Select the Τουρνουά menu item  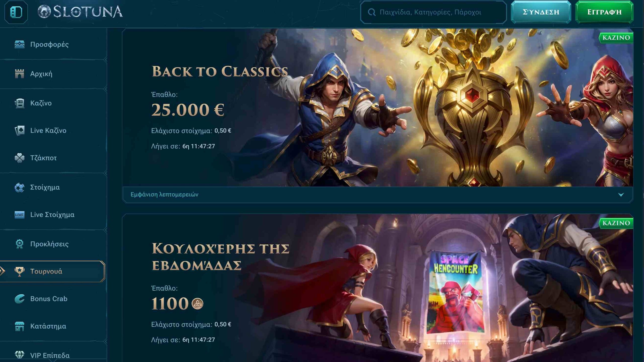tap(52, 271)
